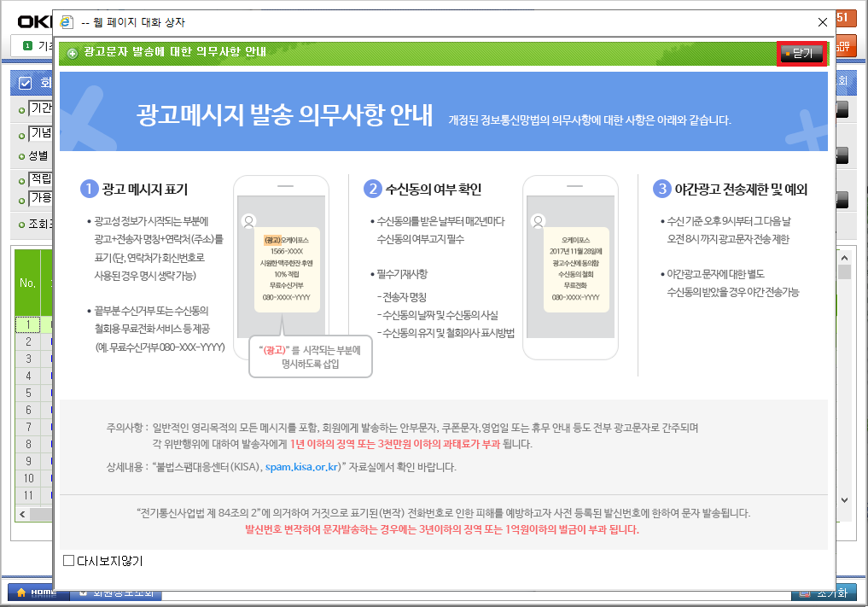Open the spam.kisa.or.kr link

coord(303,467)
